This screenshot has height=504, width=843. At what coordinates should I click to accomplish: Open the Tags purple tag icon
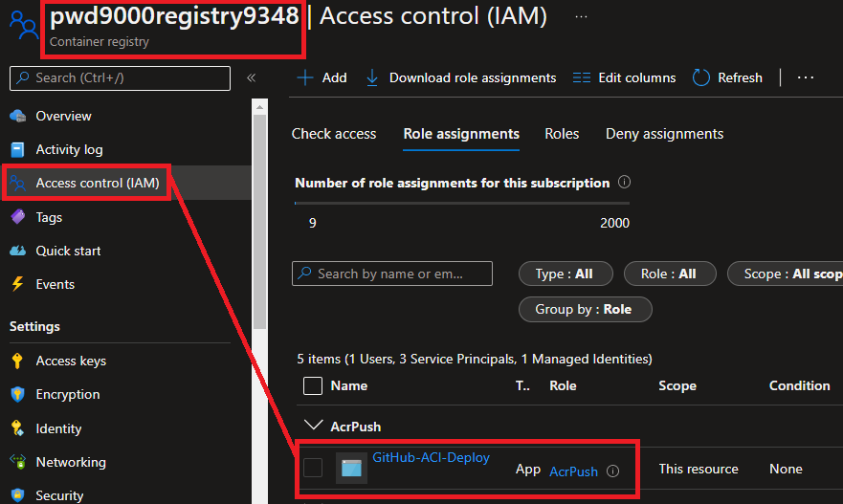point(18,217)
